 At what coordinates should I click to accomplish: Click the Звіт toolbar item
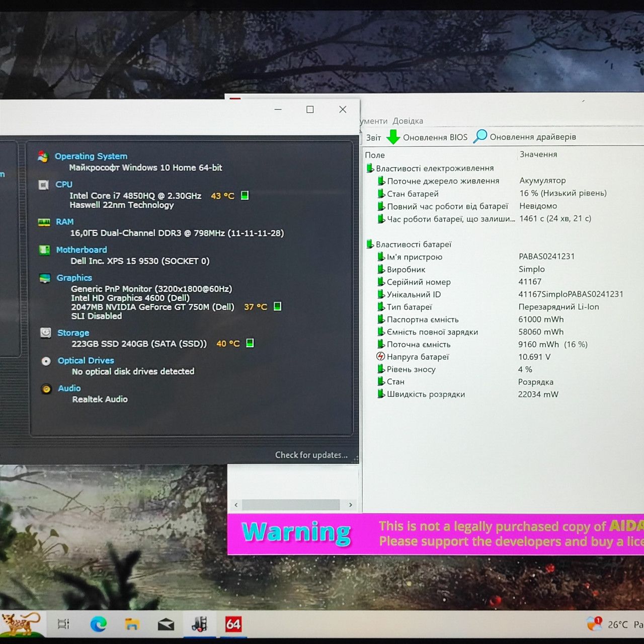(373, 137)
